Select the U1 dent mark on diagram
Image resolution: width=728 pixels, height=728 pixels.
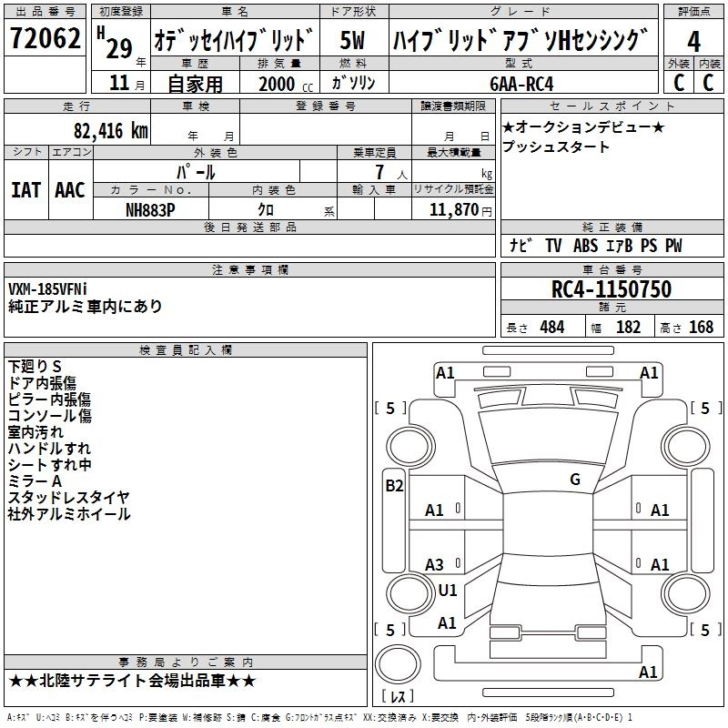tap(447, 590)
